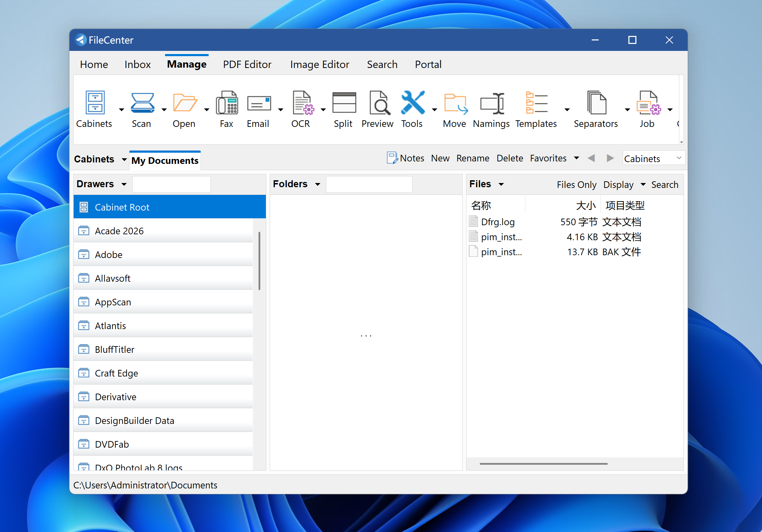Expand the Email dropdown arrow
The height and width of the screenshot is (532, 762).
tap(281, 109)
